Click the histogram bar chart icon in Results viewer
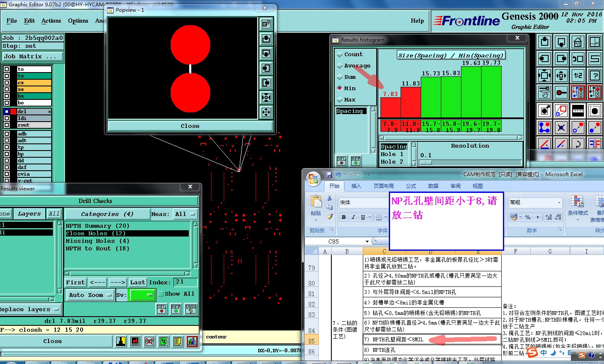This screenshot has width=604, height=364. click(x=192, y=341)
